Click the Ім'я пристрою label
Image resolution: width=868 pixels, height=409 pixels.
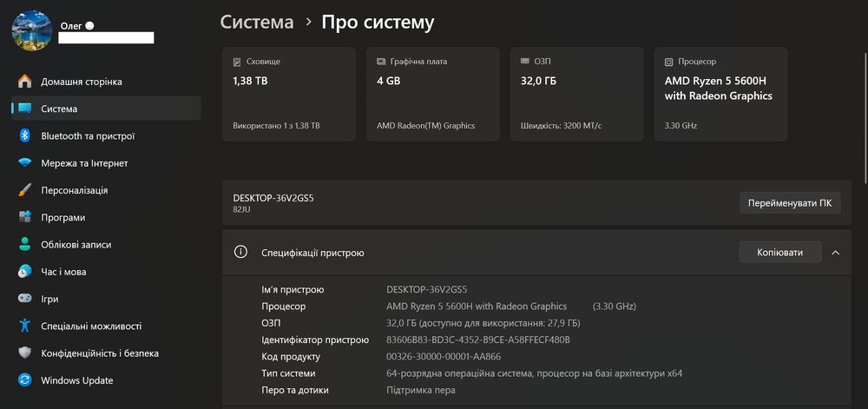tap(293, 289)
